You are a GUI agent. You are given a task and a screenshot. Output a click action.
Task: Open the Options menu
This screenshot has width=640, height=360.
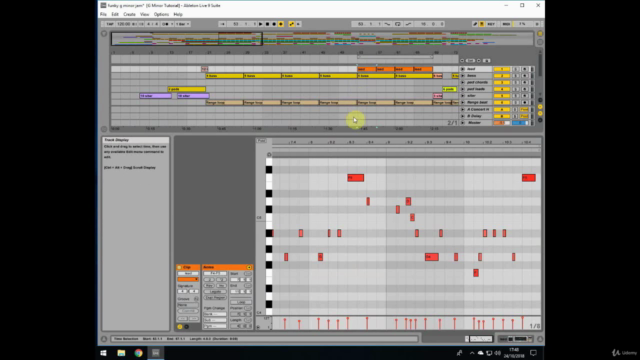click(x=161, y=14)
